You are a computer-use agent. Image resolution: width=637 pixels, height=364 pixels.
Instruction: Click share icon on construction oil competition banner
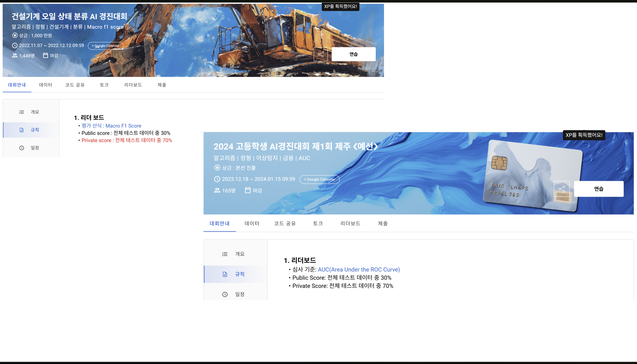(320, 54)
